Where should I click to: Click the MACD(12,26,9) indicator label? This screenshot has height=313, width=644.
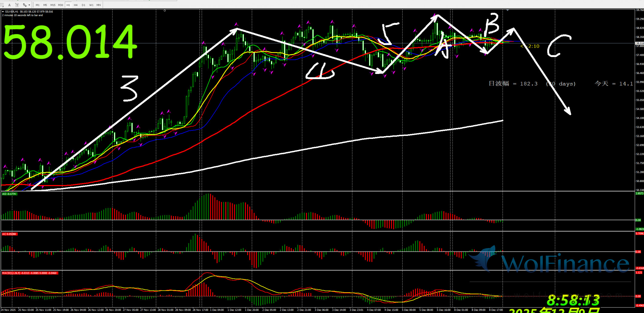29,273
